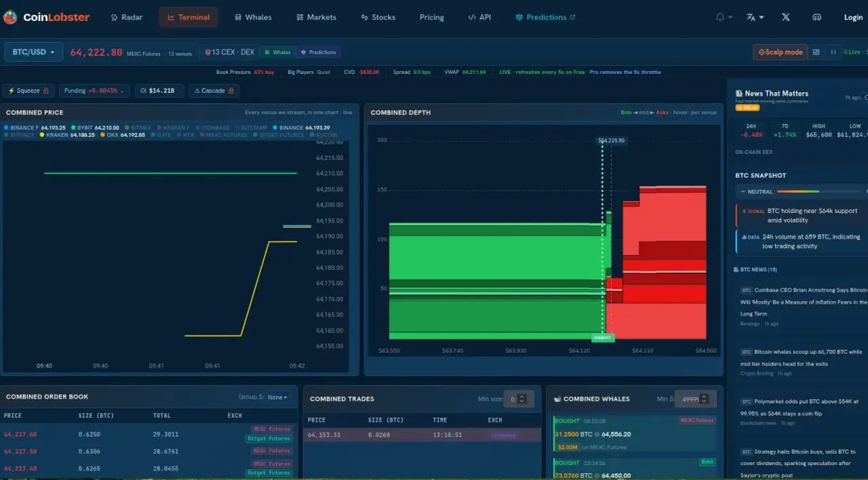Screen dimensions: 868x480
Task: Click the 64,215.90 mid price marker
Action: click(611, 140)
